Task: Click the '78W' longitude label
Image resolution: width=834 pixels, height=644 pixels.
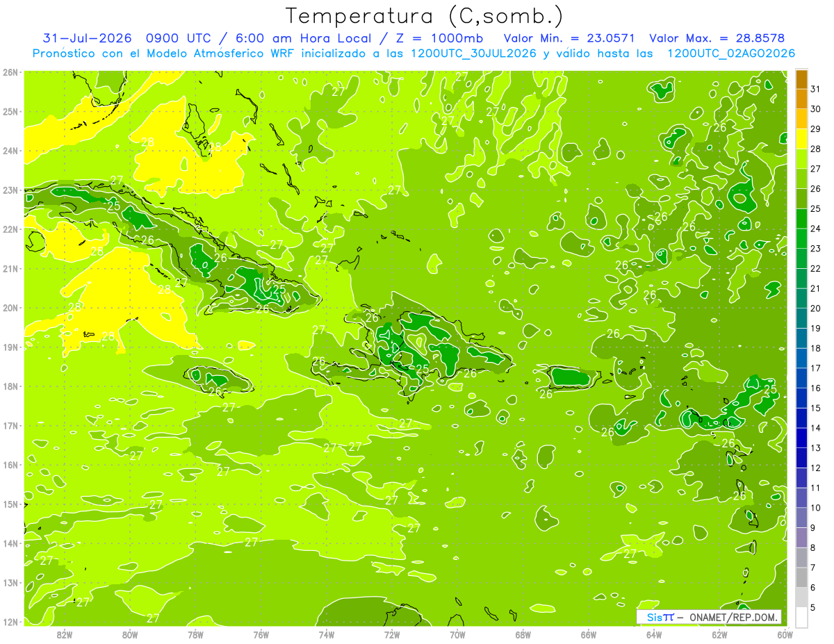Action: pyautogui.click(x=195, y=634)
